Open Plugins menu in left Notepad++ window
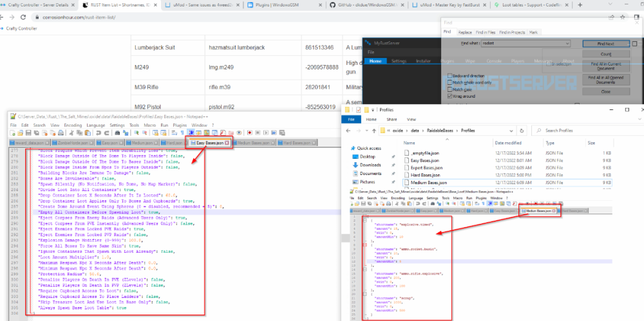 pyautogui.click(x=180, y=125)
